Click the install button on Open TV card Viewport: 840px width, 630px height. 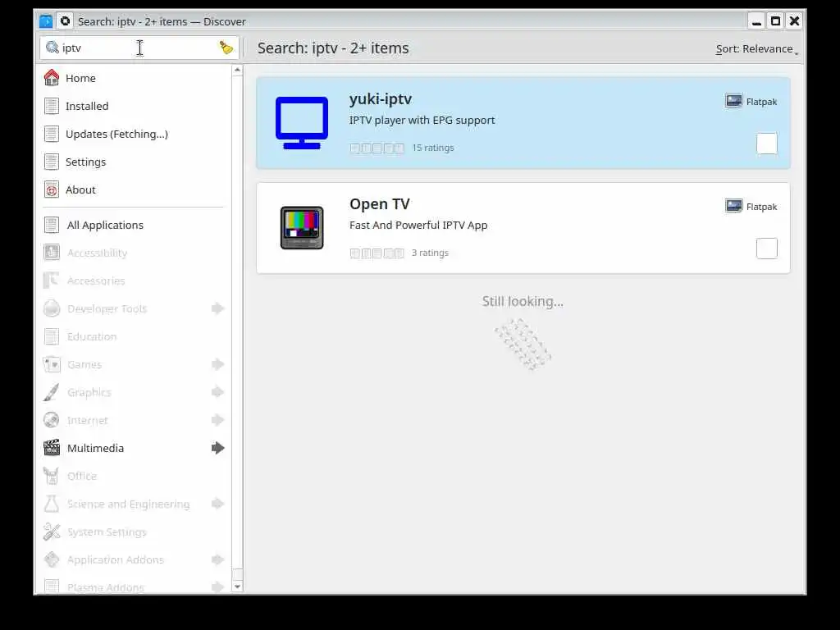click(767, 249)
